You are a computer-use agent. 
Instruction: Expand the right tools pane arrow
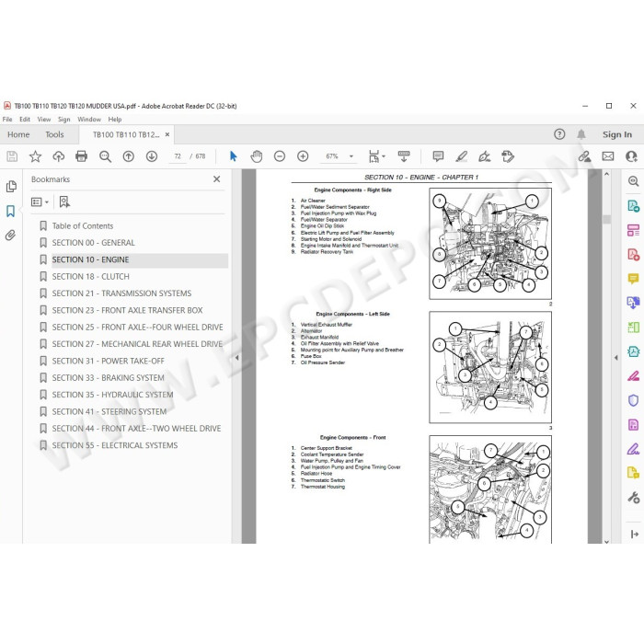click(615, 358)
